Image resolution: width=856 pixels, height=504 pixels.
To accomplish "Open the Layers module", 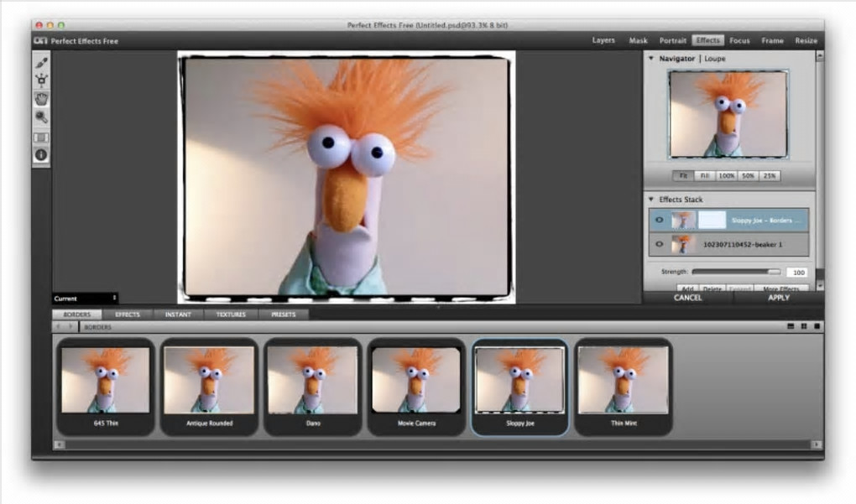I will [603, 40].
